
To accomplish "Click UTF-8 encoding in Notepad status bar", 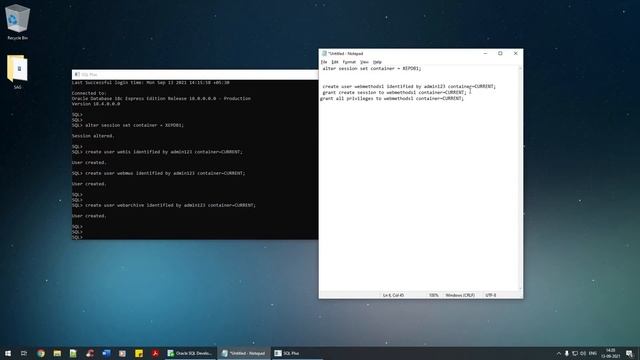I will (x=491, y=295).
